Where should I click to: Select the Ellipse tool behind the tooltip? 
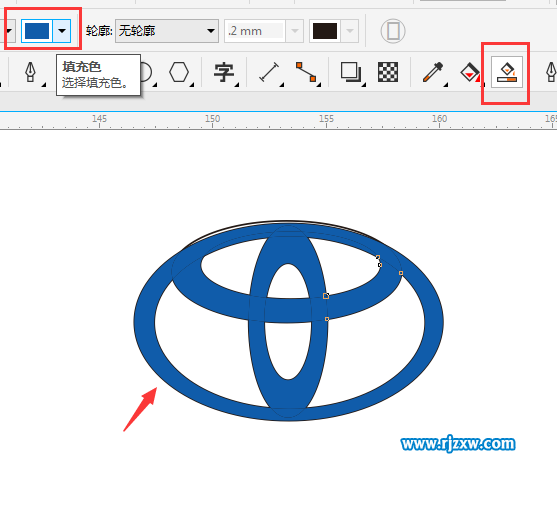click(x=146, y=72)
